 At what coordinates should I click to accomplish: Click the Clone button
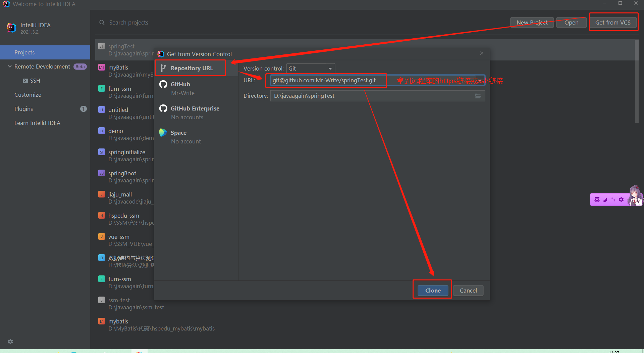[x=433, y=291]
